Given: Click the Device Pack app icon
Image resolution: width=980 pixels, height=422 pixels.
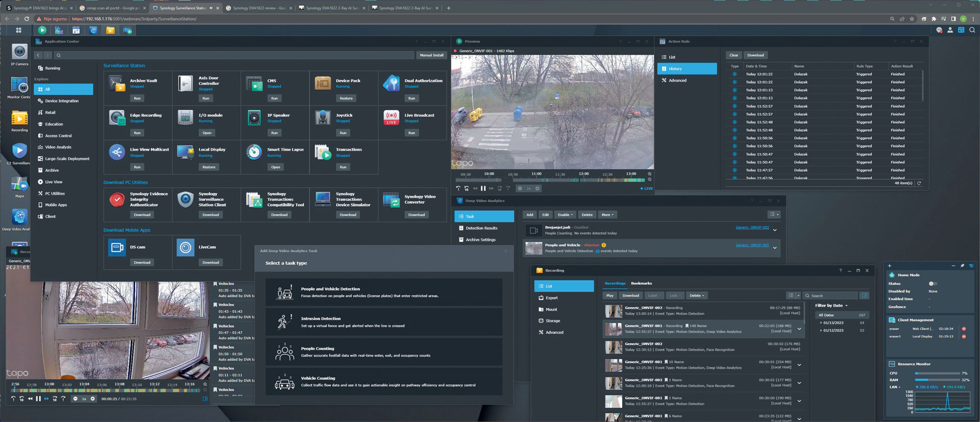Looking at the screenshot, I should [x=323, y=83].
